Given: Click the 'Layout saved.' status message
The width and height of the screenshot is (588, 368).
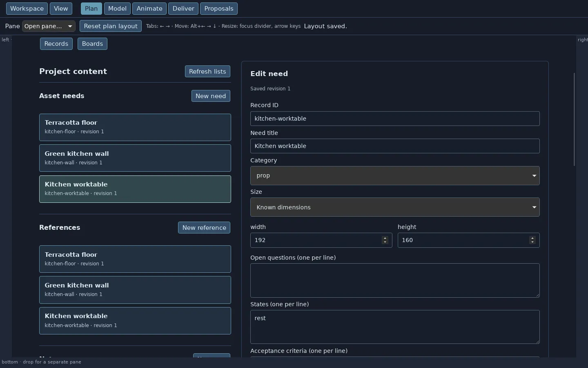Looking at the screenshot, I should 325,26.
